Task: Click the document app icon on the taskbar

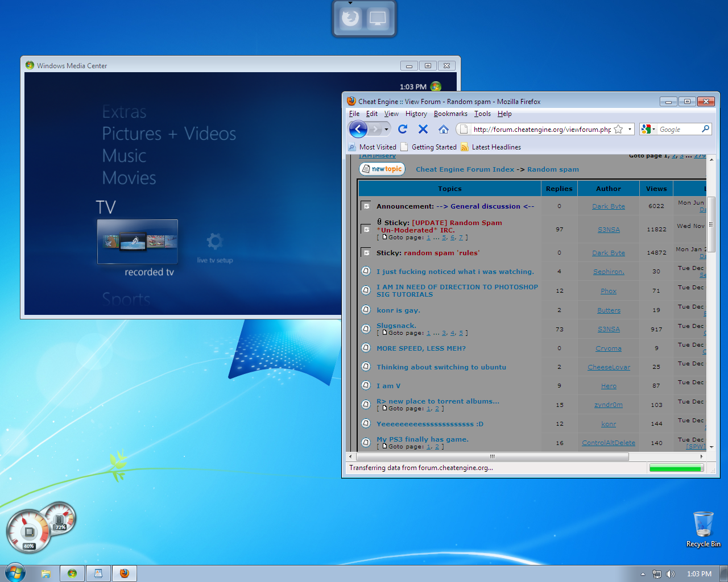Action: (98, 573)
